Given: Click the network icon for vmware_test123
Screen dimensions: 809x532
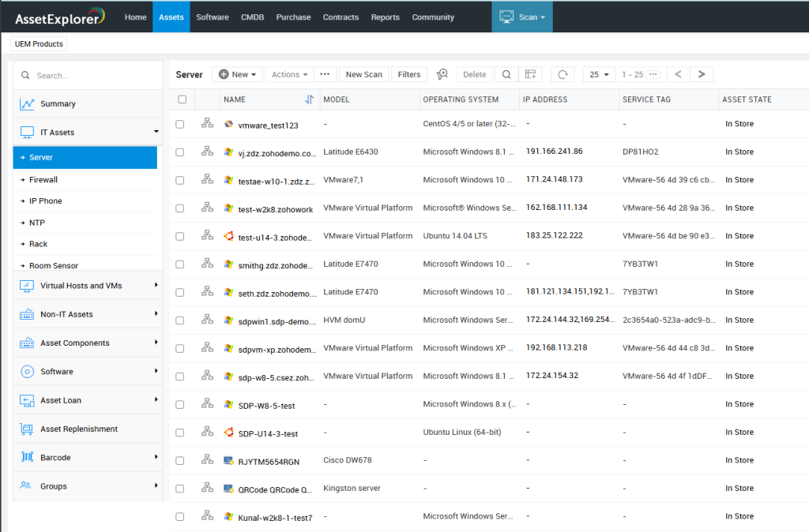Looking at the screenshot, I should coord(208,123).
